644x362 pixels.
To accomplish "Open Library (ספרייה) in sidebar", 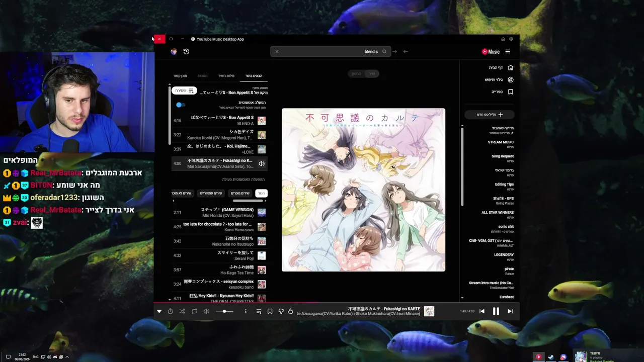I will (x=503, y=92).
